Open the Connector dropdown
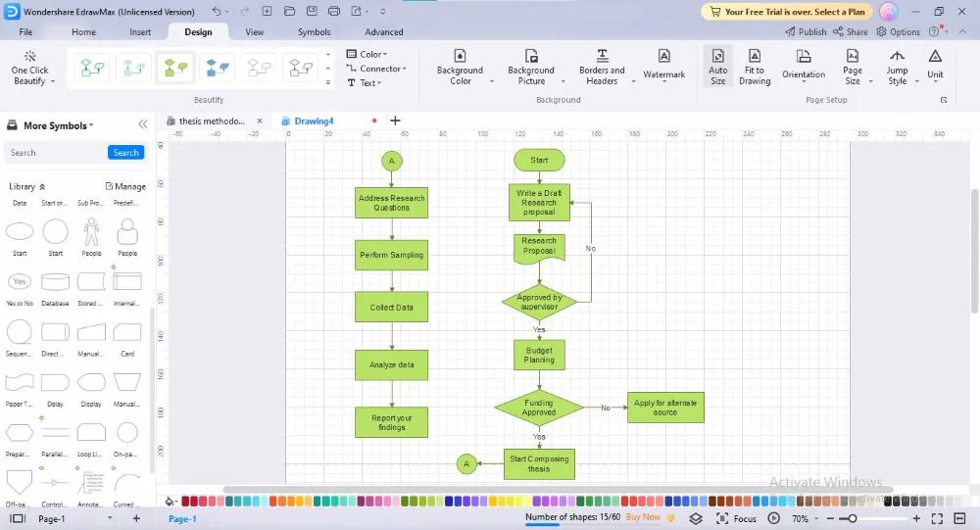Image resolution: width=980 pixels, height=530 pixels. pyautogui.click(x=376, y=69)
